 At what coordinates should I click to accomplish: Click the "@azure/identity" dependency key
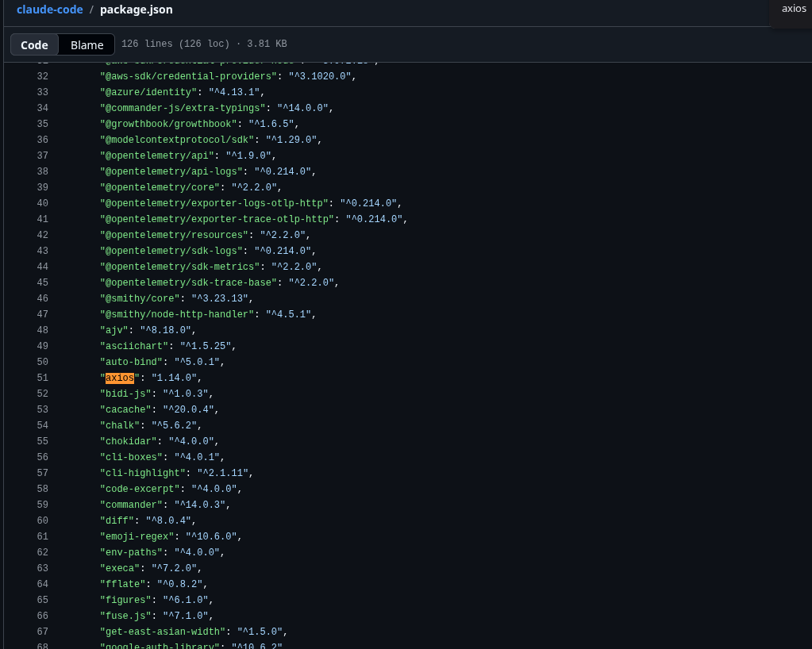[x=148, y=92]
